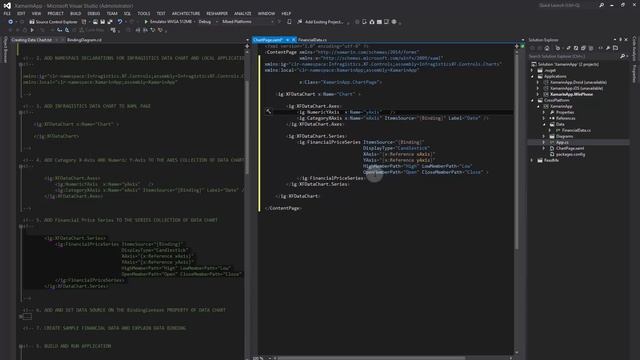The image size is (640, 360).
Task: Close the ChartPage.xaml tab
Action: (293, 40)
